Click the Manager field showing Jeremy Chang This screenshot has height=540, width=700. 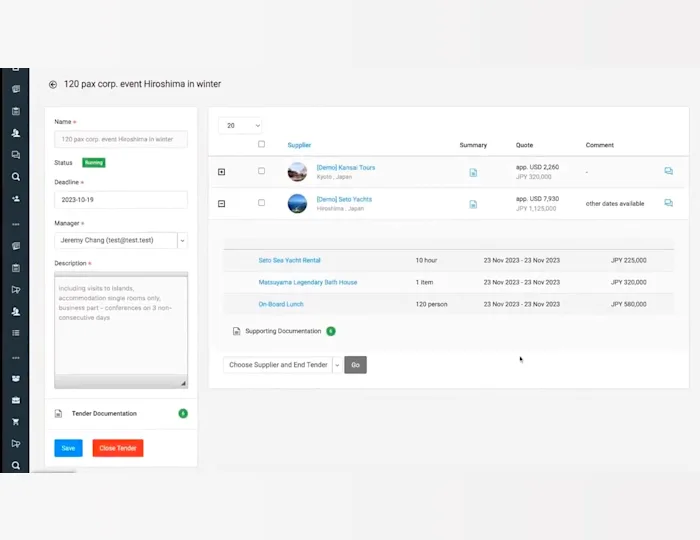(x=116, y=241)
